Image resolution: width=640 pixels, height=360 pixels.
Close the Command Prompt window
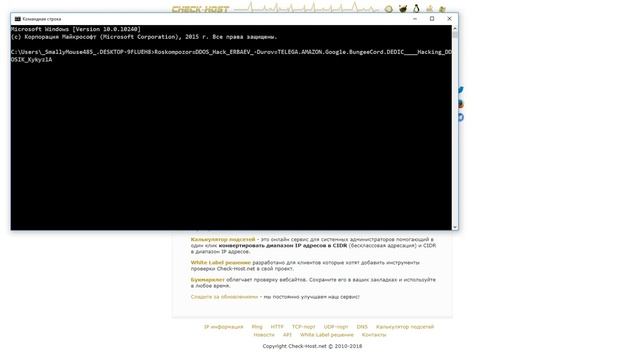coord(449,19)
